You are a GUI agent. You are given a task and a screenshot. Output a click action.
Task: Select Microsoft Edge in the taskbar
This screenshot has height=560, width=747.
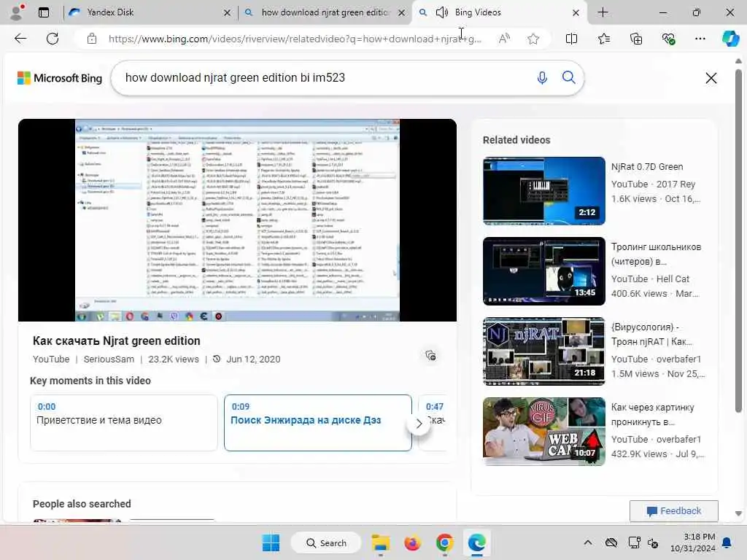(x=476, y=542)
